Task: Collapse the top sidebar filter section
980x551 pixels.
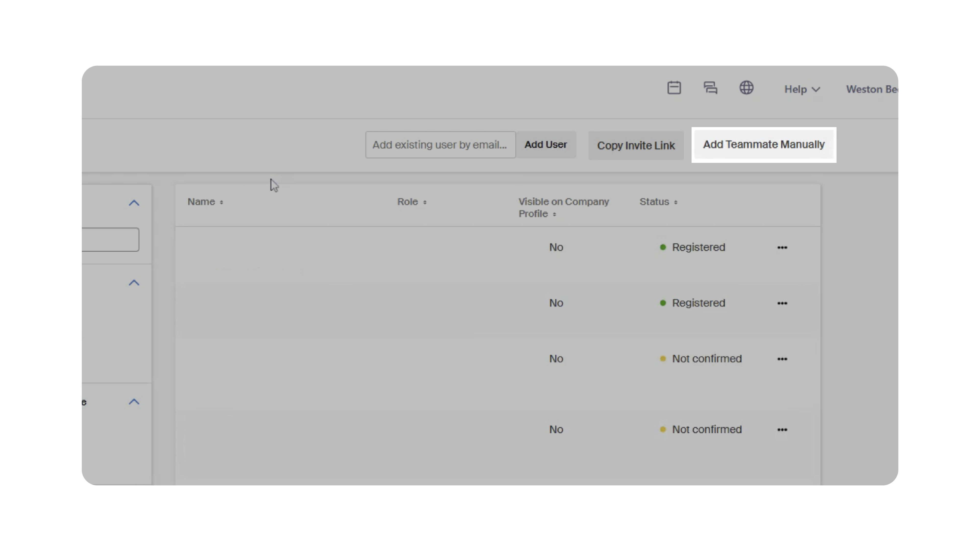Action: point(134,203)
